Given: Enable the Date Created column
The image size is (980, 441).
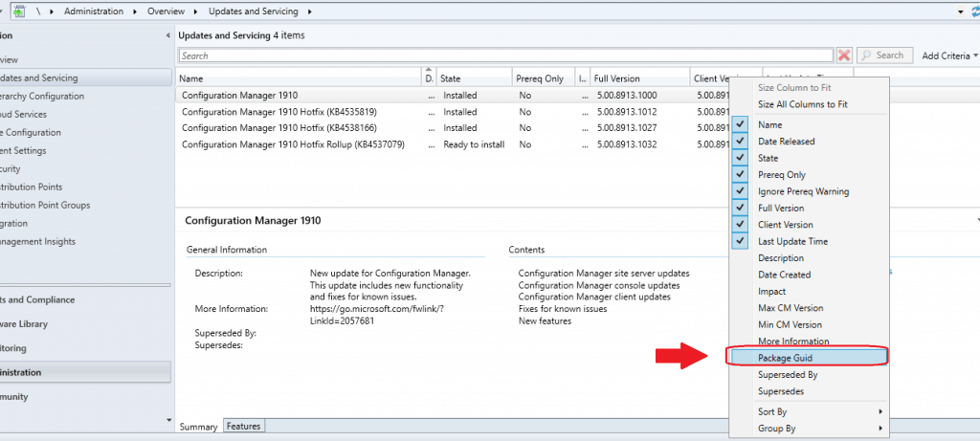Looking at the screenshot, I should tap(810, 275).
